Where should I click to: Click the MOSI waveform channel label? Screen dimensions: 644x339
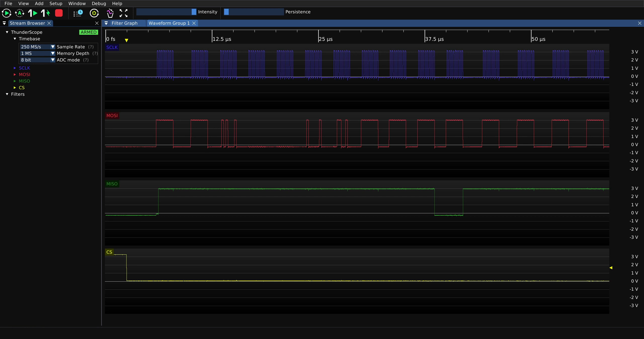tap(112, 116)
